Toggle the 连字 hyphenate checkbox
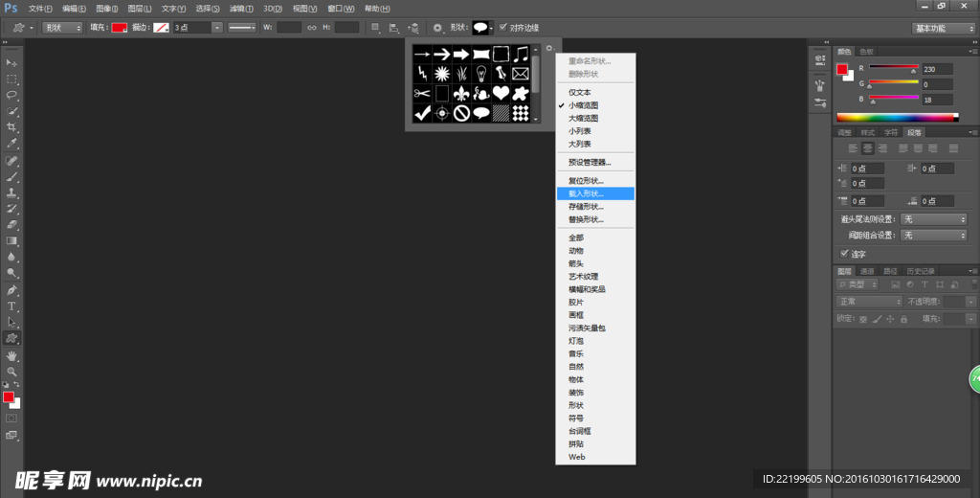The height and width of the screenshot is (498, 980). (844, 254)
